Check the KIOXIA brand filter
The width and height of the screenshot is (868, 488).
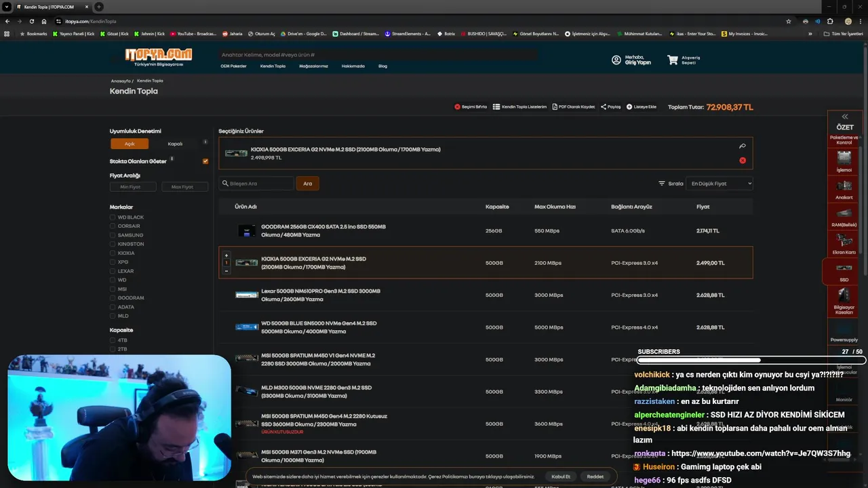[113, 253]
